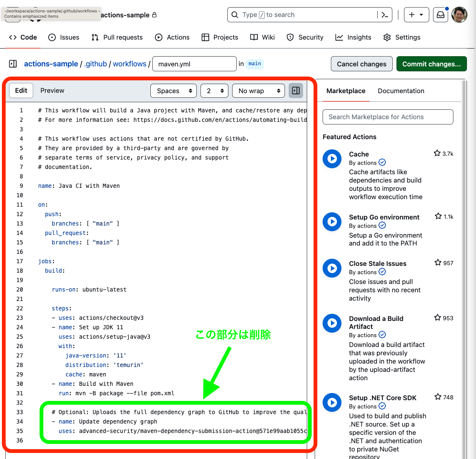Click Close Stale Issues play icon

(332, 268)
